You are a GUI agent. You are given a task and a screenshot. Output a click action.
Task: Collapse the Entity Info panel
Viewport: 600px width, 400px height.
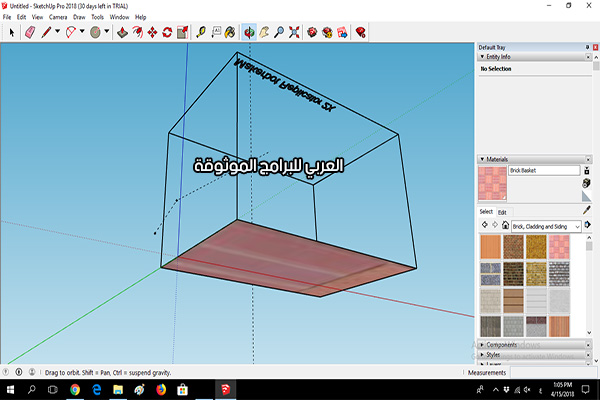[482, 57]
